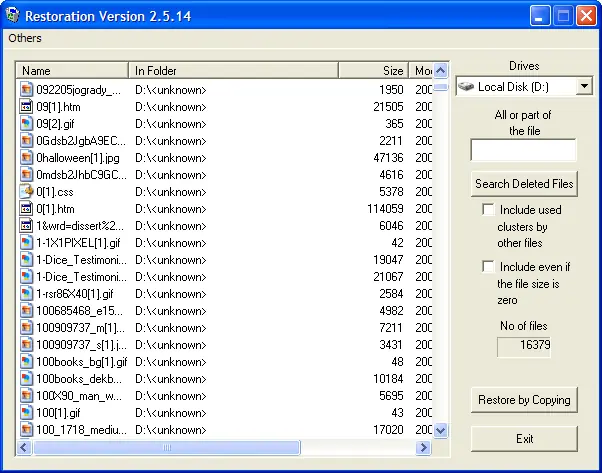Open the Others menu
Image resolution: width=602 pixels, height=473 pixels.
[25, 38]
